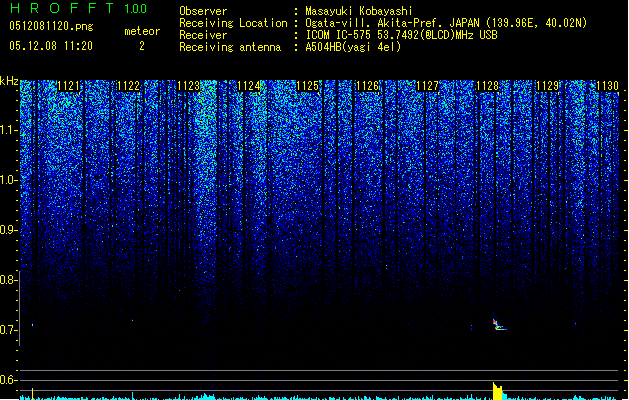The width and height of the screenshot is (629, 400).
Task: Select antenna text A504HB(yagi 4el)
Action: pyautogui.click(x=353, y=47)
